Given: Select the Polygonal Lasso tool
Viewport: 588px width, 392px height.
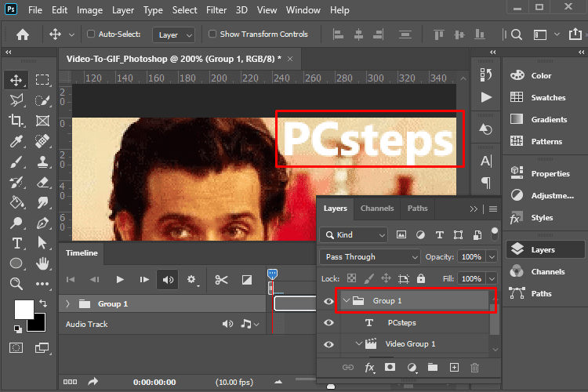Looking at the screenshot, I should point(16,100).
